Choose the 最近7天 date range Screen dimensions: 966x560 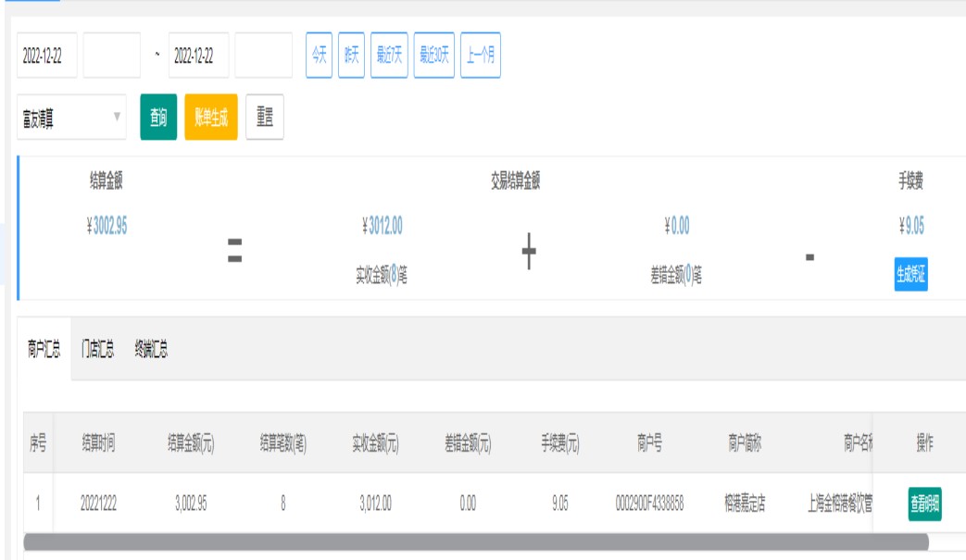(x=389, y=56)
